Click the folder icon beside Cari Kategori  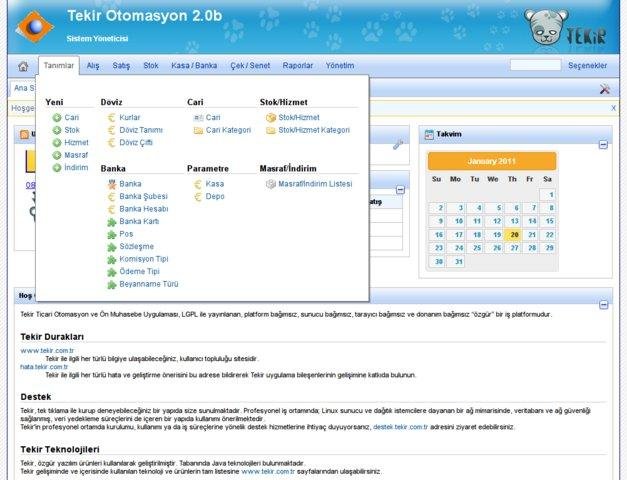click(x=198, y=130)
